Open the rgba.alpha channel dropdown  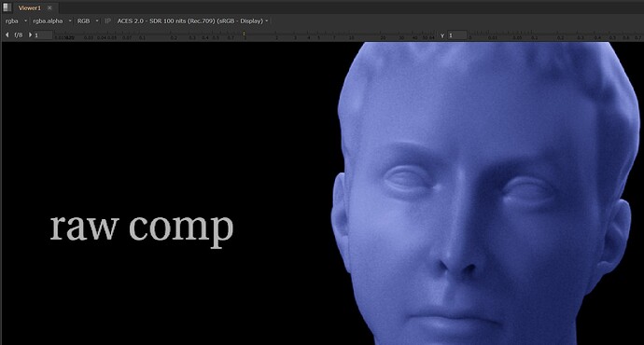52,21
